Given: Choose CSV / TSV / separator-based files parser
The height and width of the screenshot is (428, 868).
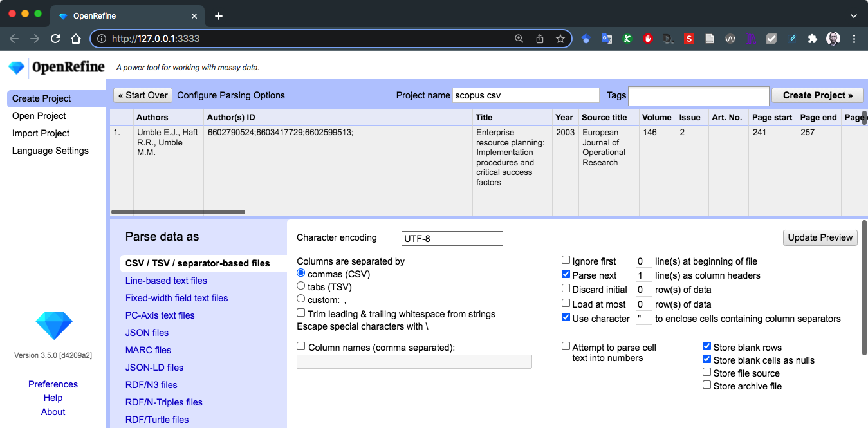Looking at the screenshot, I should point(203,263).
